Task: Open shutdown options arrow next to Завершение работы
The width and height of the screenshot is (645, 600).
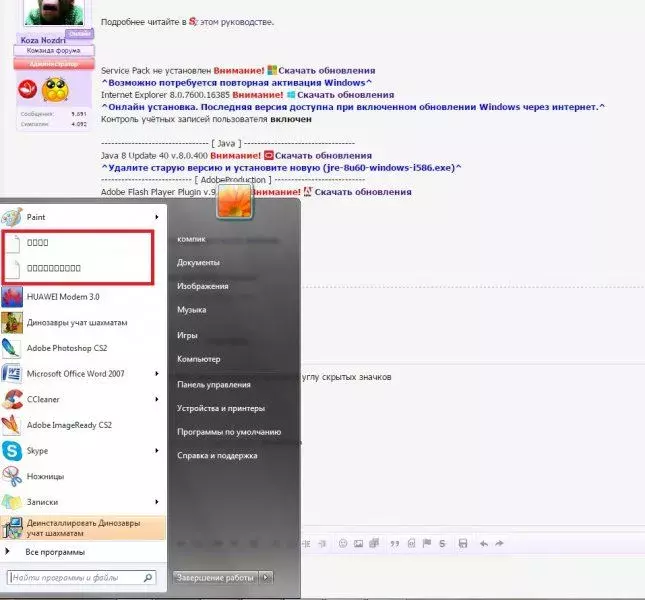Action: [x=267, y=578]
